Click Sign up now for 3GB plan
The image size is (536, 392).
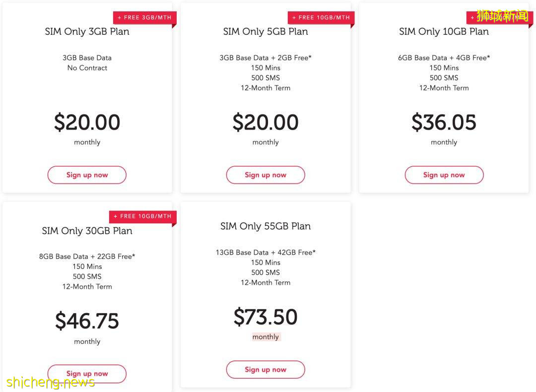click(87, 175)
